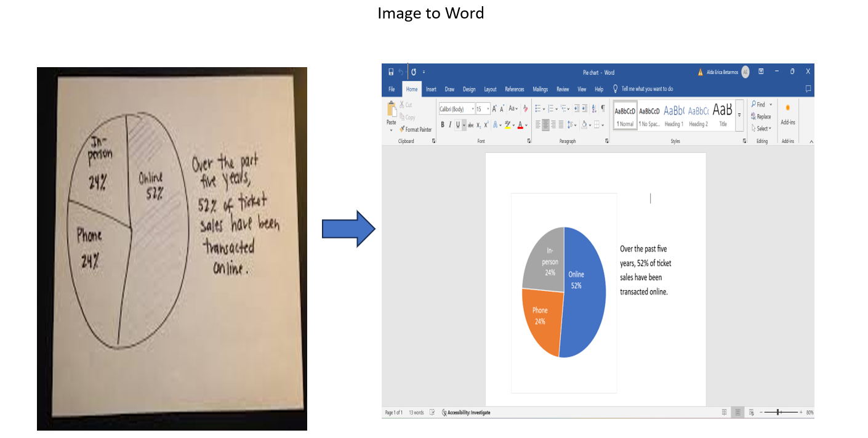Click the Center alignment icon

click(545, 125)
